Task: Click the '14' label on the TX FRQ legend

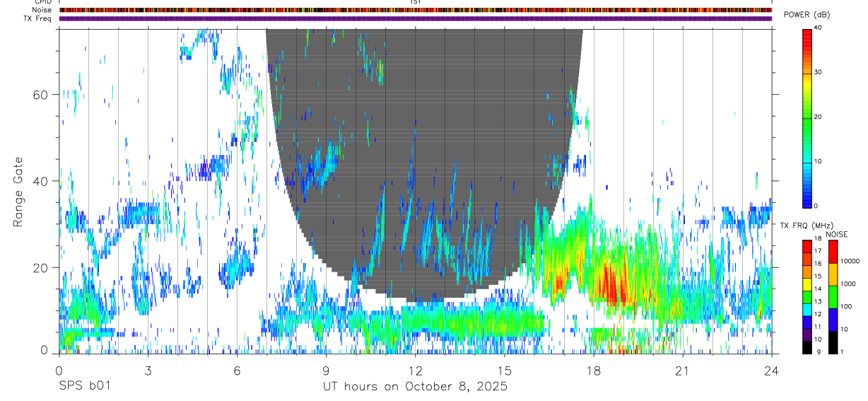Action: click(x=818, y=289)
